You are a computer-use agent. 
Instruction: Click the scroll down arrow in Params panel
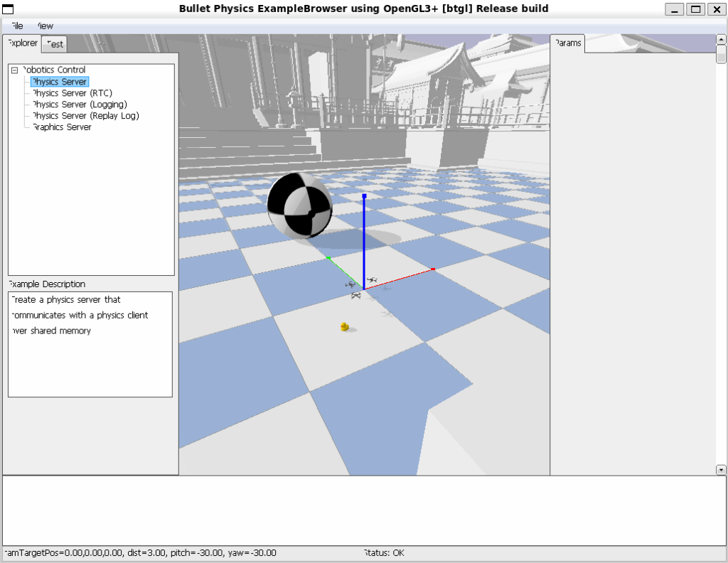pos(721,470)
